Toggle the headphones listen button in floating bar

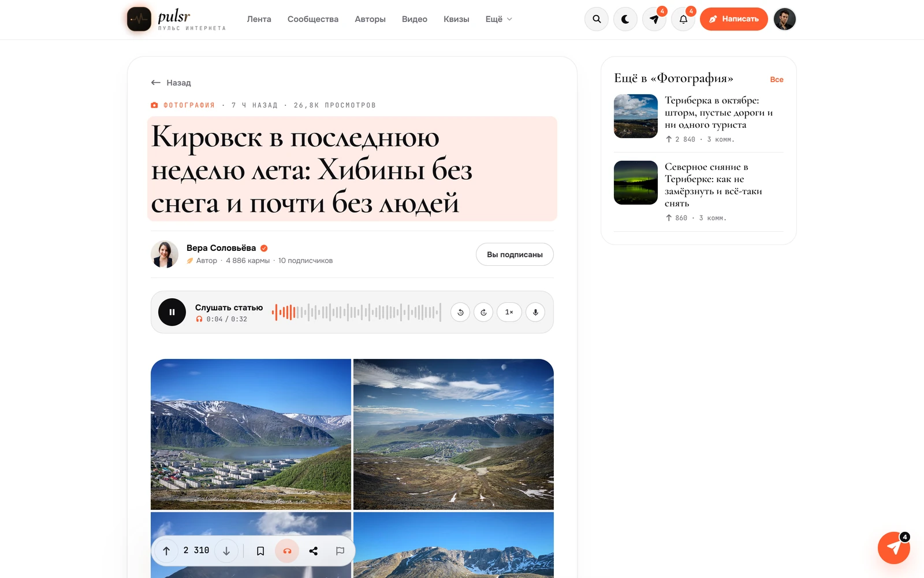click(x=287, y=551)
